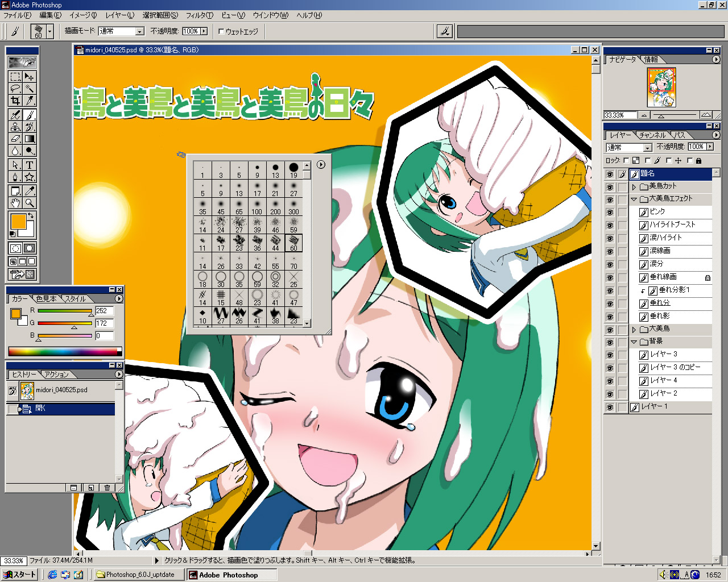Hide the 題名 layer
Screen dimensions: 728x582
[x=610, y=174]
